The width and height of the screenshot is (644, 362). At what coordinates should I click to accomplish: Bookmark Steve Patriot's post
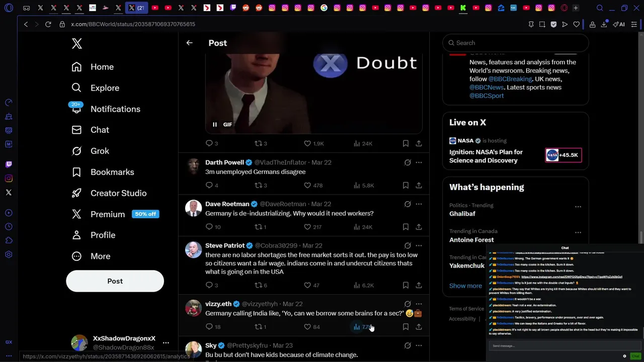(406, 286)
